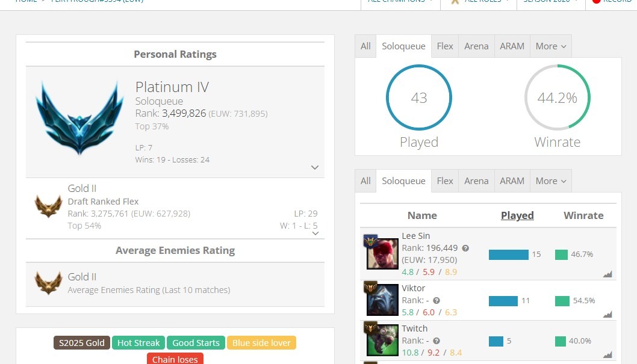637x364 pixels.
Task: Click Viktor's blue played bar showing 11
Action: [503, 301]
